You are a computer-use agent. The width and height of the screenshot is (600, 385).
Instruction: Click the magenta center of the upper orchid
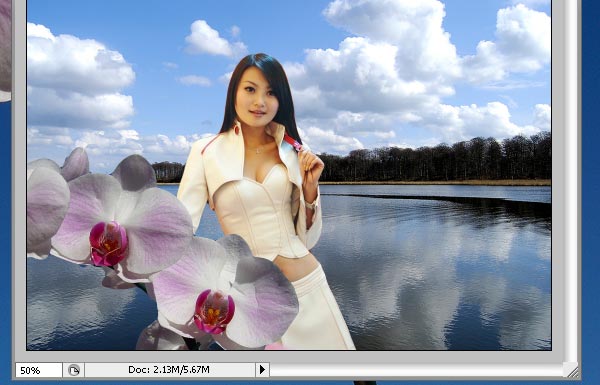pyautogui.click(x=108, y=244)
